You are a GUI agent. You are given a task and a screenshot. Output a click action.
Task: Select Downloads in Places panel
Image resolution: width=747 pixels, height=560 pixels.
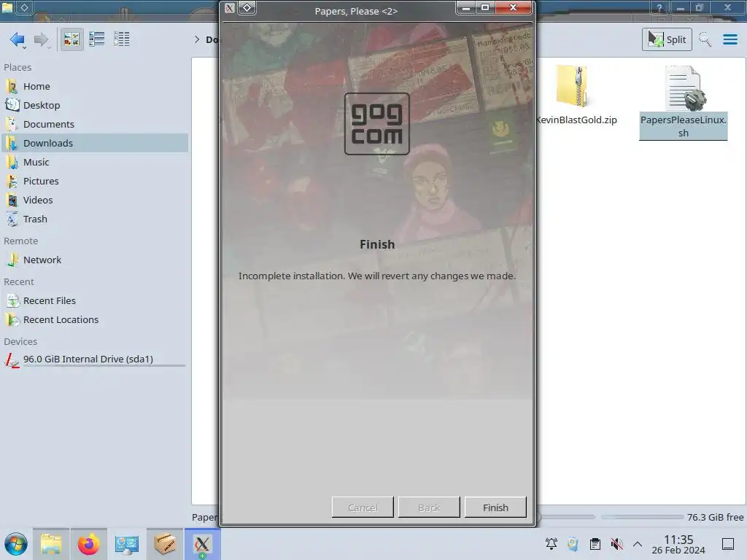pos(94,143)
